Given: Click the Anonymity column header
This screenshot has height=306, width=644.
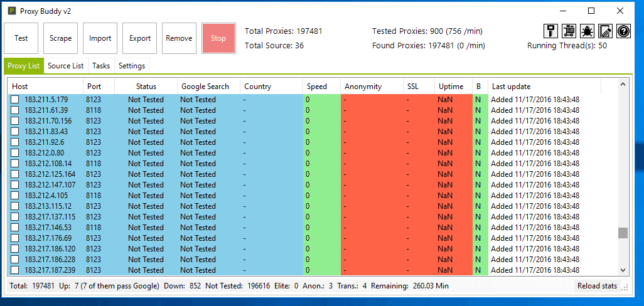Looking at the screenshot, I should [372, 87].
